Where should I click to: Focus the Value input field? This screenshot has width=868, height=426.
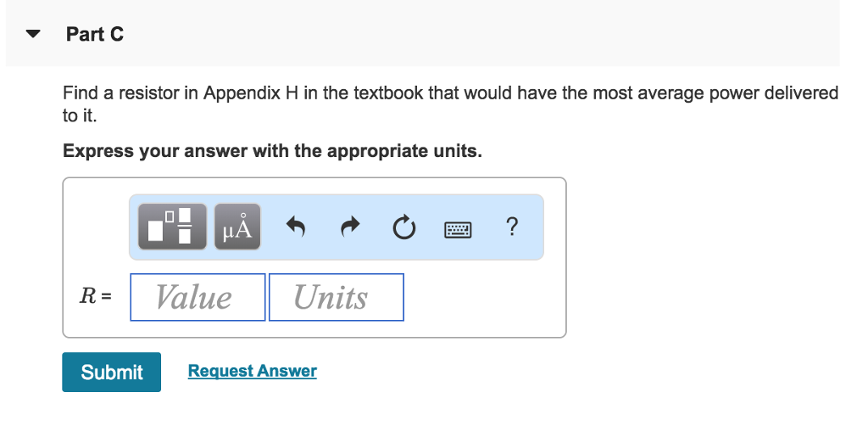tap(198, 297)
